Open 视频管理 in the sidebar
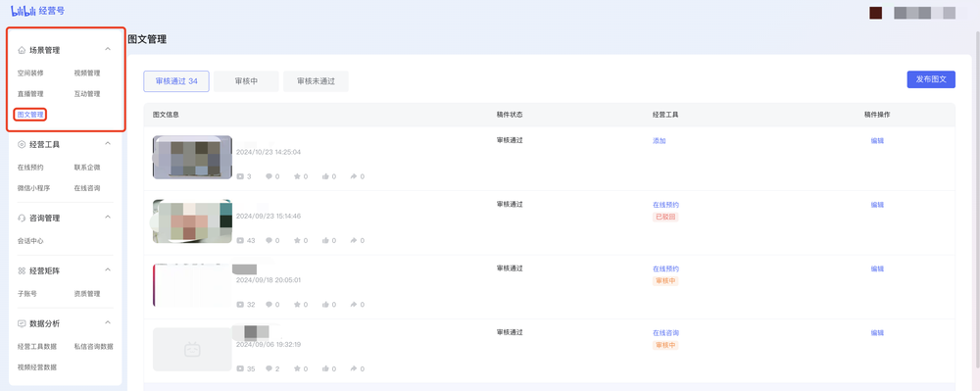Screen dimensions: 980x391 [x=87, y=73]
